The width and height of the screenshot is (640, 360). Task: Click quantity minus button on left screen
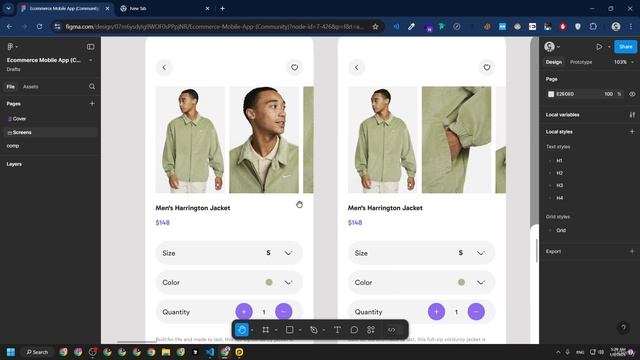284,312
